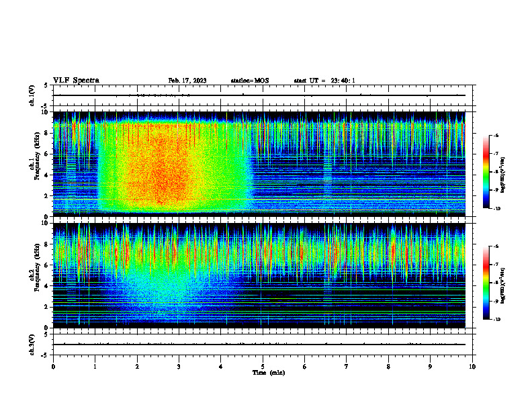The height and width of the screenshot is (411, 532).
Task: Click time axis tick label "2"
Action: point(137,367)
